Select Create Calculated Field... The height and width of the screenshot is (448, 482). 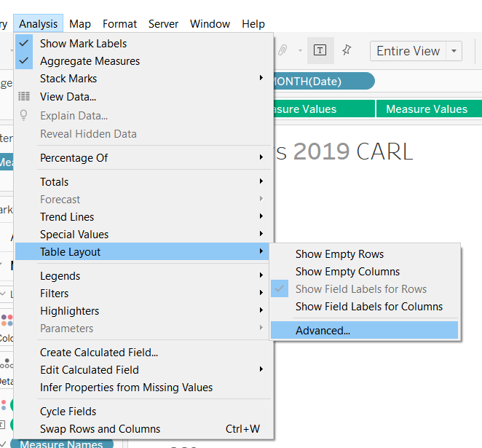pyautogui.click(x=99, y=353)
